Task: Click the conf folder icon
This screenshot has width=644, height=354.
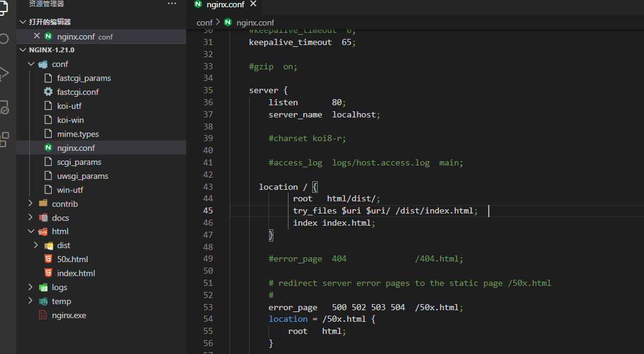Action: tap(43, 64)
